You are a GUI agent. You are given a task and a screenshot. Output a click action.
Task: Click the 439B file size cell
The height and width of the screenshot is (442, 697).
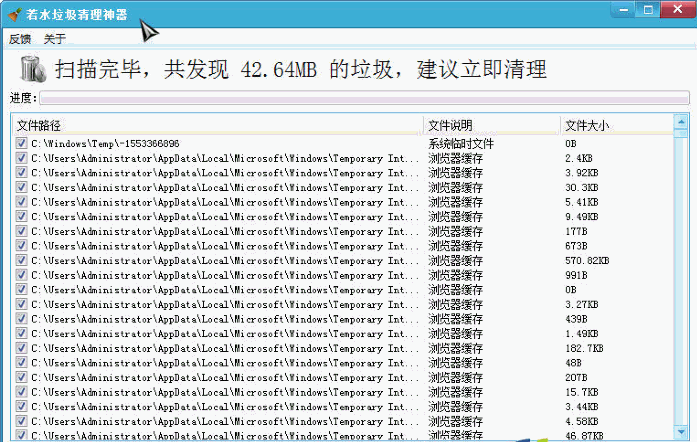[576, 319]
